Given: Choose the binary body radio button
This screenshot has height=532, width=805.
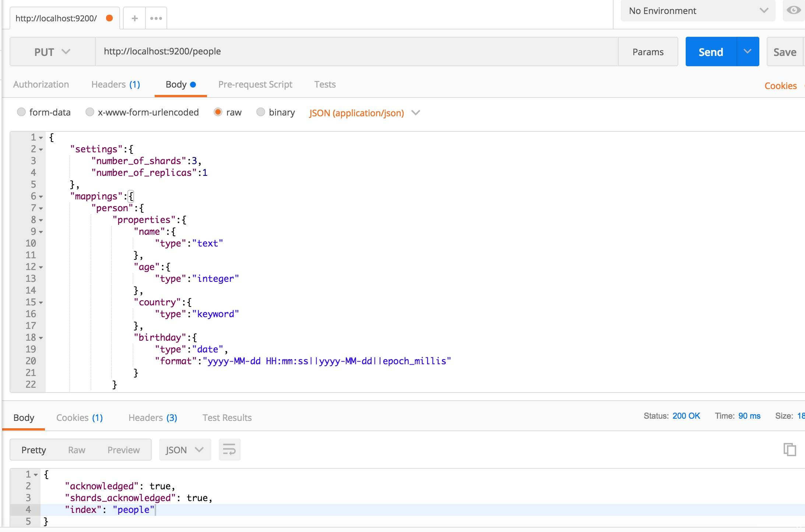Looking at the screenshot, I should (261, 112).
